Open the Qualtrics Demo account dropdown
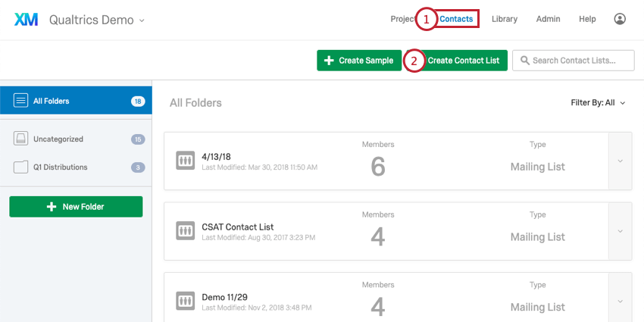Image resolution: width=644 pixels, height=322 pixels. point(97,20)
